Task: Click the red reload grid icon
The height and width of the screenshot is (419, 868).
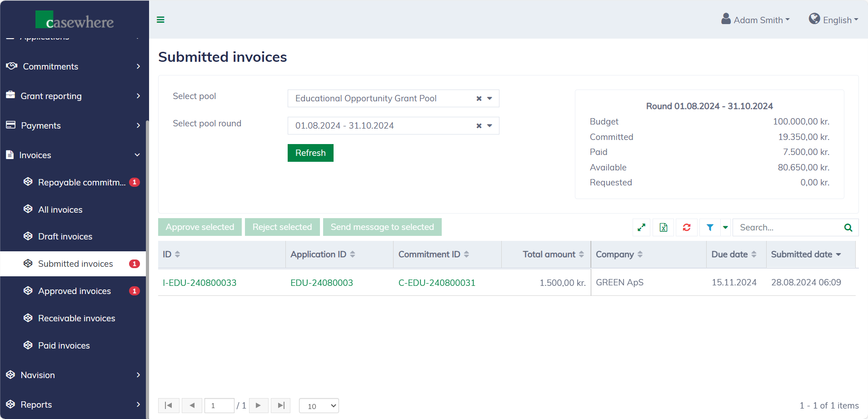Action: click(686, 227)
